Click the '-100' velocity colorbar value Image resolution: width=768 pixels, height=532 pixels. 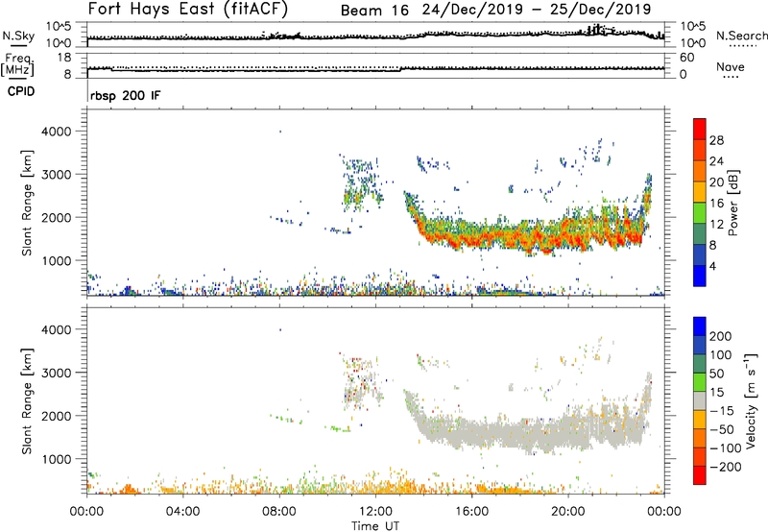click(x=726, y=447)
